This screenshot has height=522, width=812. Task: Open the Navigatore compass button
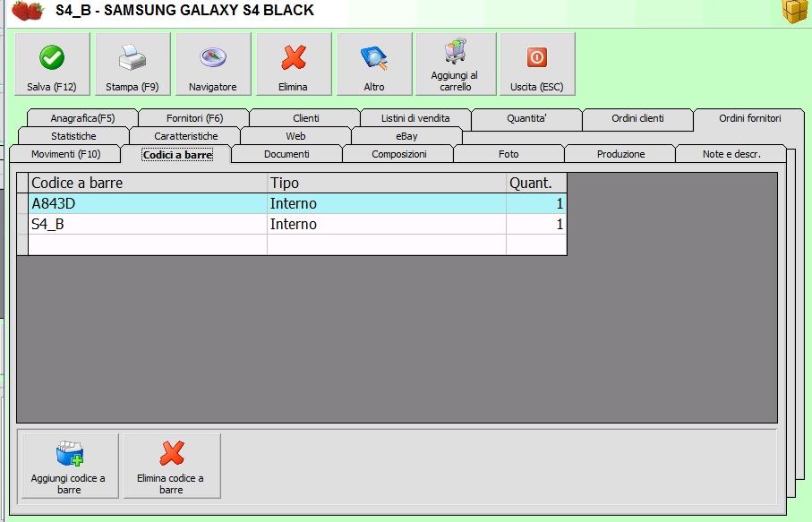213,64
